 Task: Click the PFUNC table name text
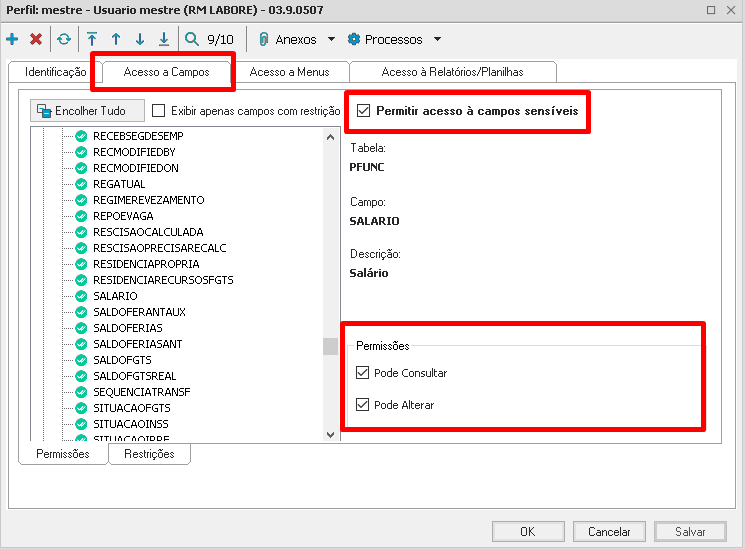pyautogui.click(x=367, y=167)
